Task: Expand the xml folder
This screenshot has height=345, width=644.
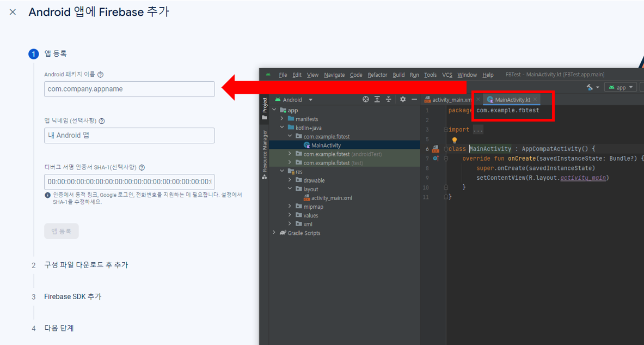Action: click(290, 224)
